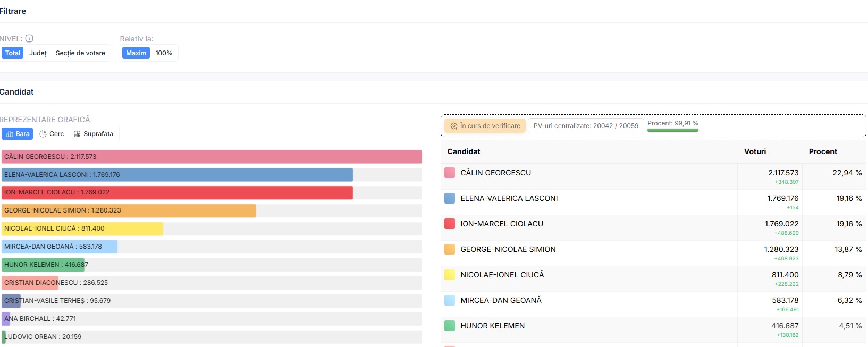
Task: Click the Candidat column header
Action: (x=464, y=151)
